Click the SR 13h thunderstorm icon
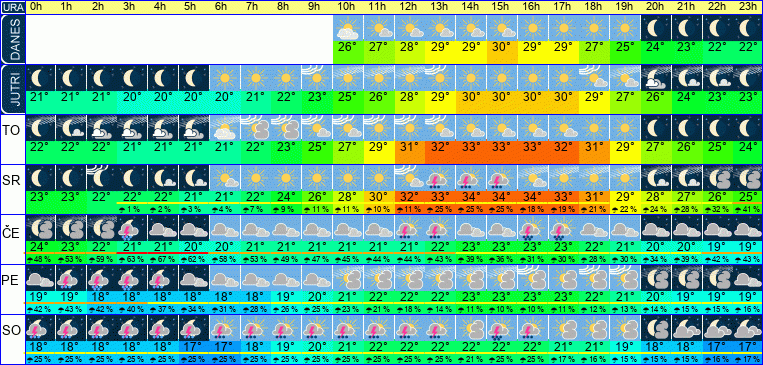The height and width of the screenshot is (365, 763). click(441, 178)
